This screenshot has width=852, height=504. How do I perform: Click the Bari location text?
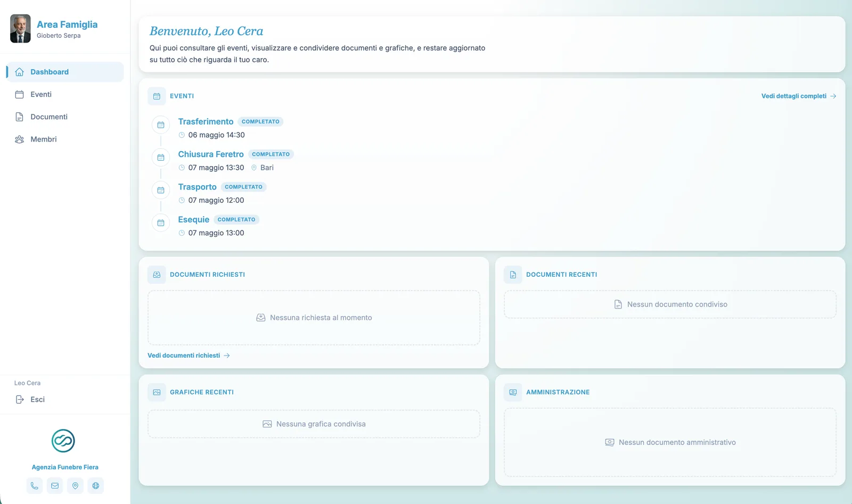[x=267, y=168]
